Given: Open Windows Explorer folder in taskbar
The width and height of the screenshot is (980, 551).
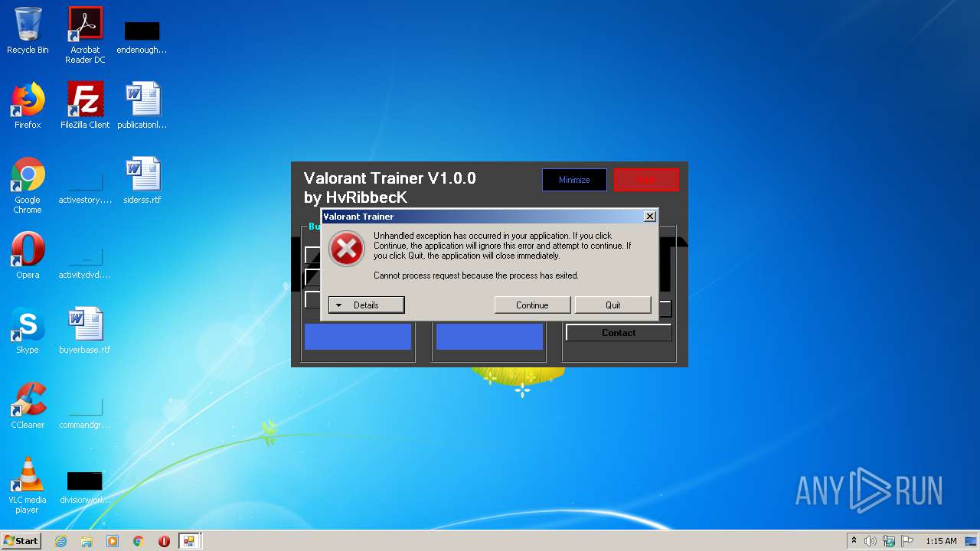Looking at the screenshot, I should [87, 541].
